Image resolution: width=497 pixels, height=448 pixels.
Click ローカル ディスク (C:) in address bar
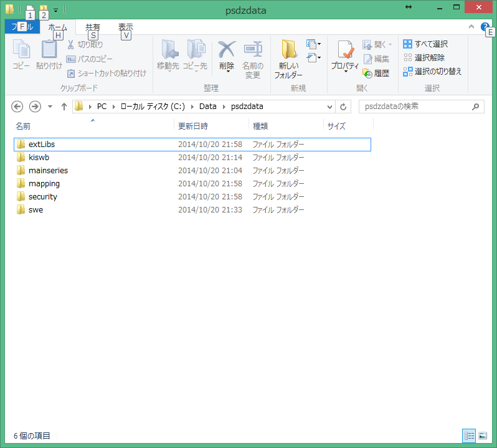click(153, 107)
